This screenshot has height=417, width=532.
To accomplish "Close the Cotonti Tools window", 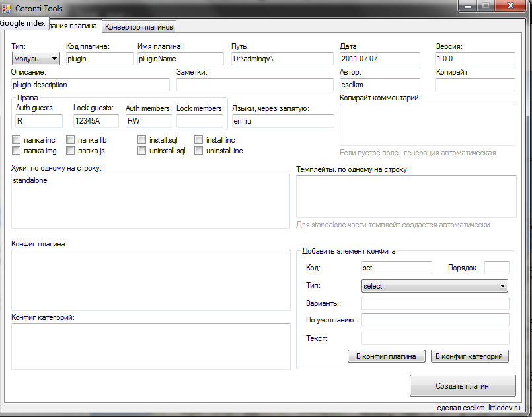I will pyautogui.click(x=510, y=5).
